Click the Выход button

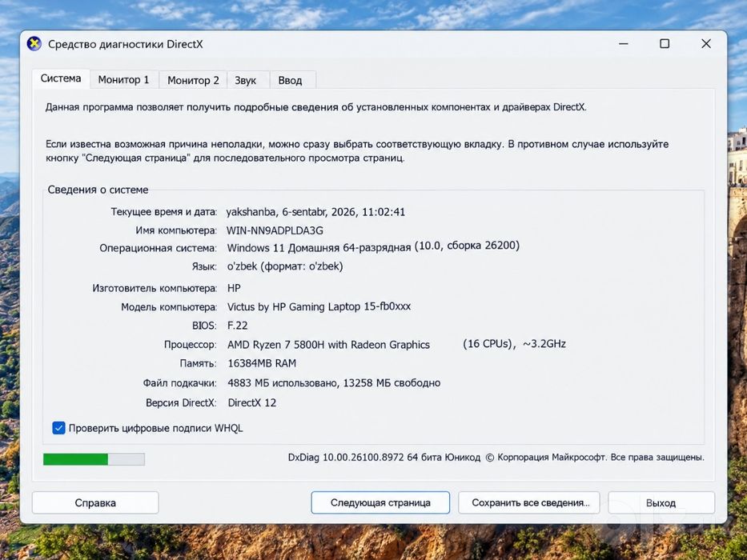click(661, 503)
